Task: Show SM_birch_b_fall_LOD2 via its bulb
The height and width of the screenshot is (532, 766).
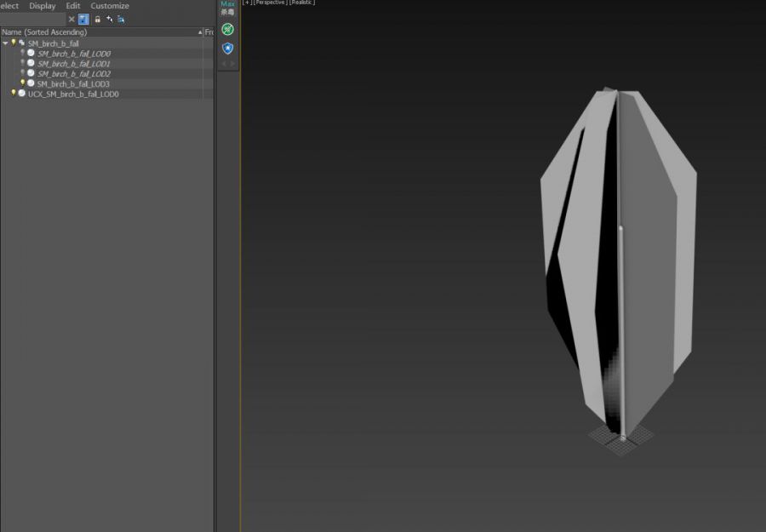Action: tap(22, 73)
